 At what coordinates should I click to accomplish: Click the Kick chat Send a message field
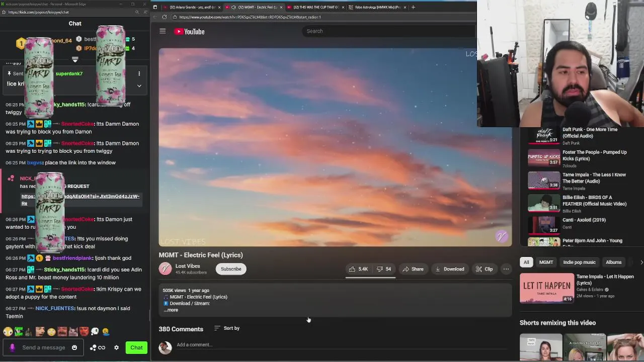(x=44, y=347)
